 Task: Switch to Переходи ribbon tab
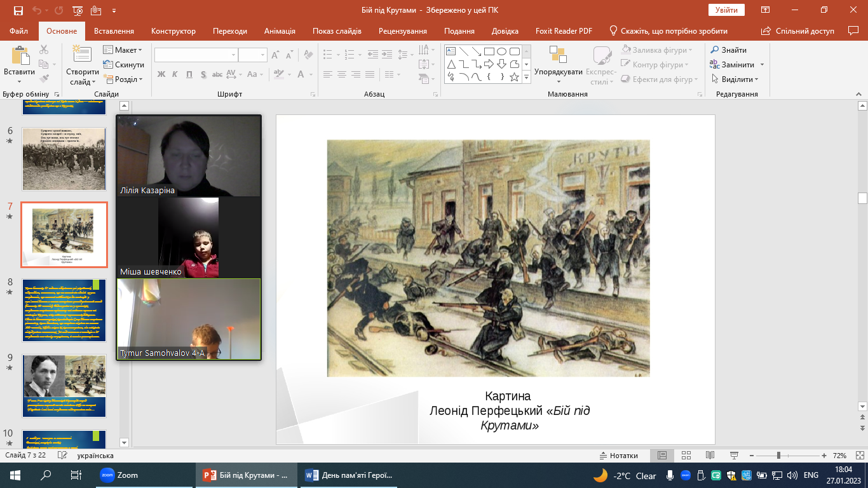tap(230, 31)
